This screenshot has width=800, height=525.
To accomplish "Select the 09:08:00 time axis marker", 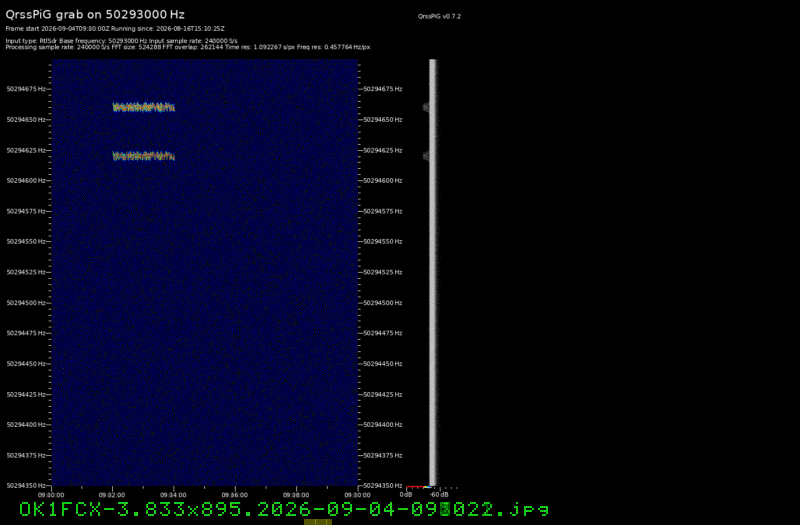I will [x=295, y=495].
